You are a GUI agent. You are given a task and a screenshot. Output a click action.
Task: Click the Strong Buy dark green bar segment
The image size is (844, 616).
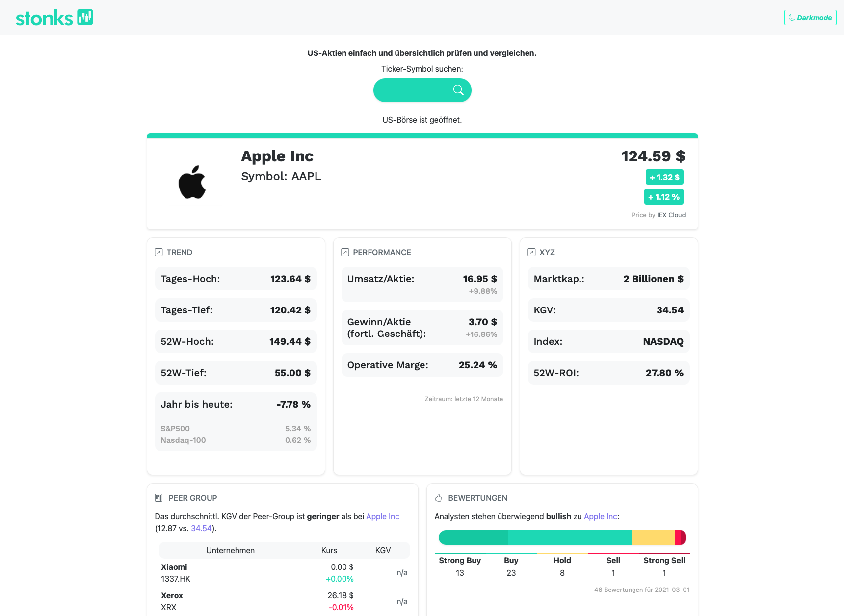[x=474, y=538]
